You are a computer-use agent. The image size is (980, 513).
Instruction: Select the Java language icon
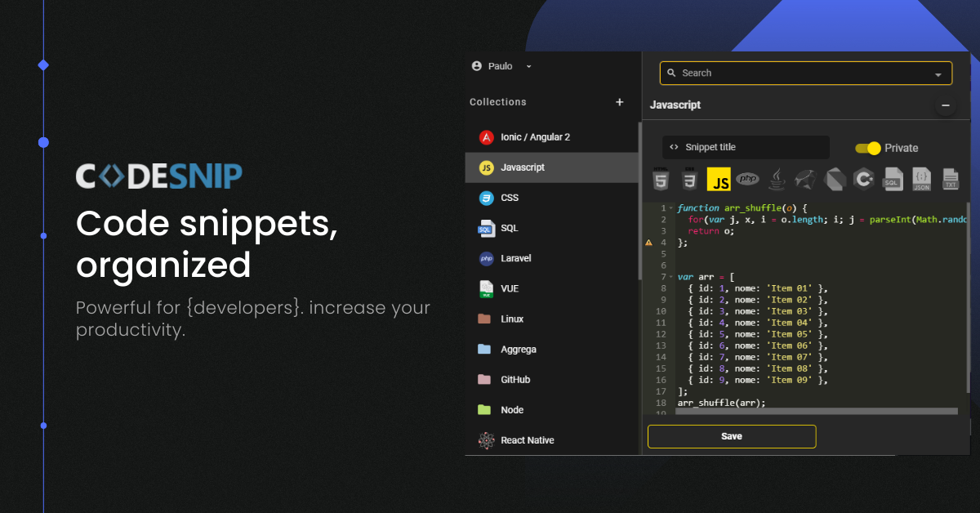[x=777, y=179]
